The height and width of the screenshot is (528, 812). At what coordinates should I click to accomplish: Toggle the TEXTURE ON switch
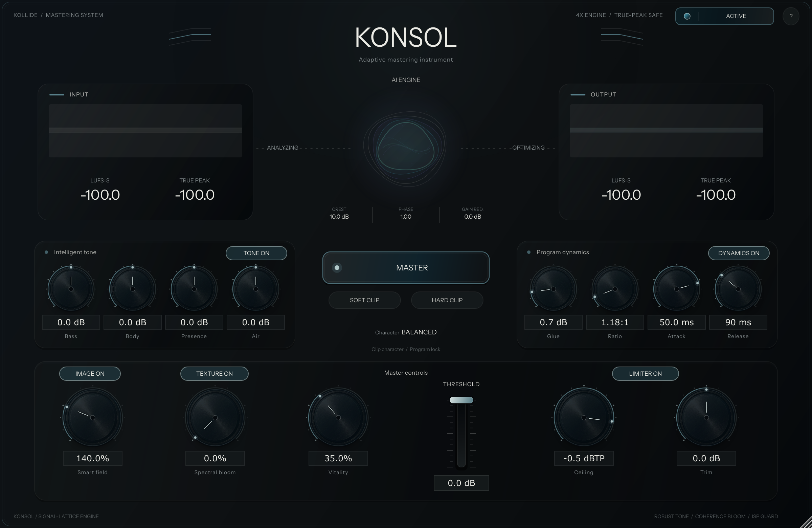pyautogui.click(x=214, y=373)
